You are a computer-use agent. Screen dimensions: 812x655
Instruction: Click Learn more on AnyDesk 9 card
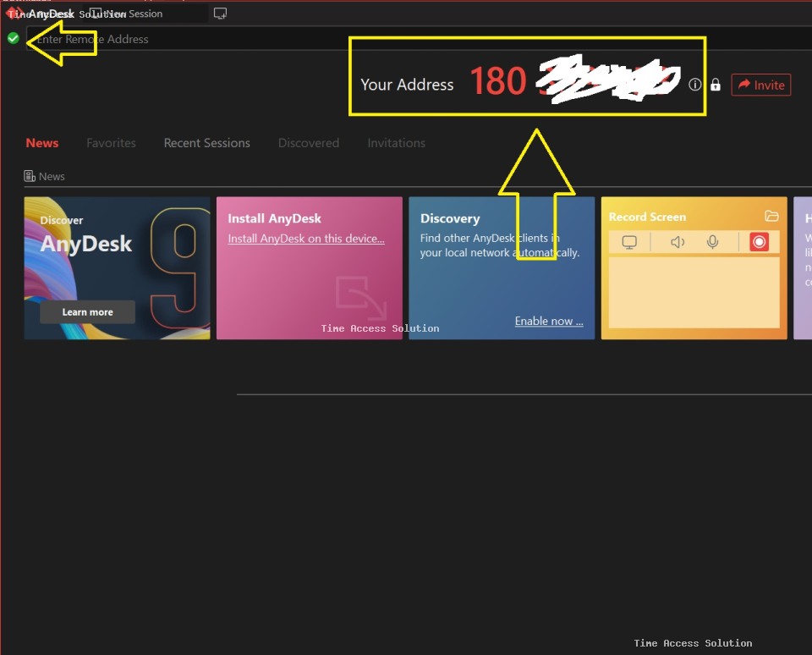pos(87,312)
